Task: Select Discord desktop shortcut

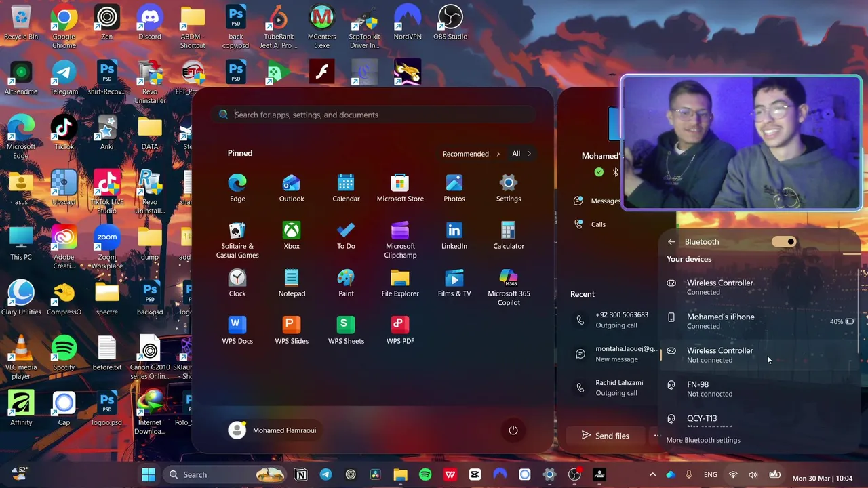Action: point(150,22)
